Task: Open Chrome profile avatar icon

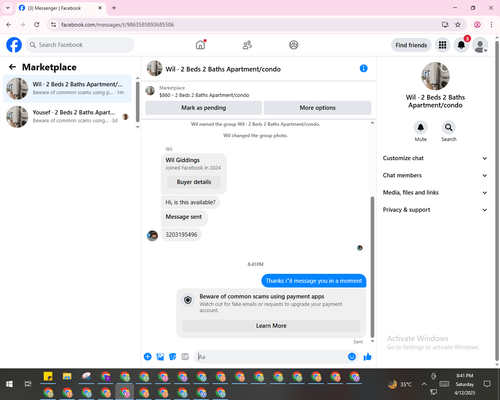Action: coord(477,24)
